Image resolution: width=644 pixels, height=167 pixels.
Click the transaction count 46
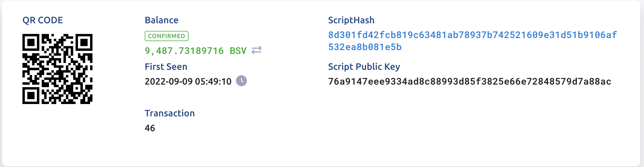click(x=150, y=128)
